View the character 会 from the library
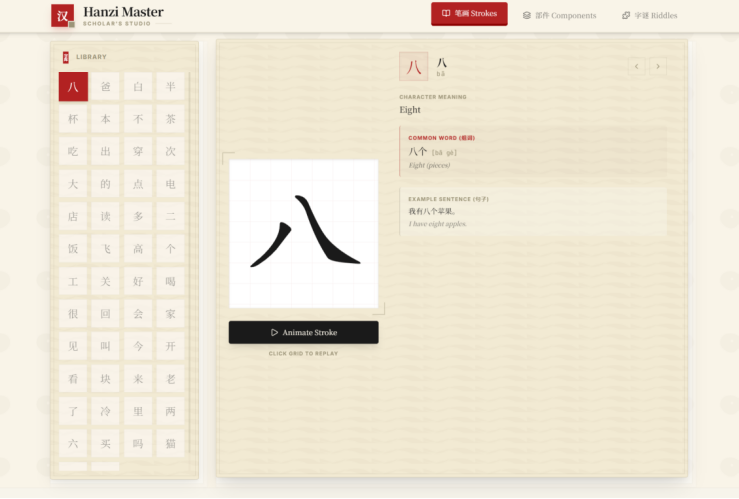This screenshot has height=499, width=739. pyautogui.click(x=138, y=314)
